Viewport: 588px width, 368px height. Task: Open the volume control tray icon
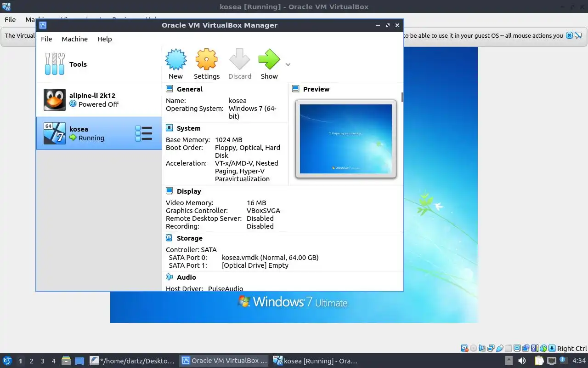(522, 361)
